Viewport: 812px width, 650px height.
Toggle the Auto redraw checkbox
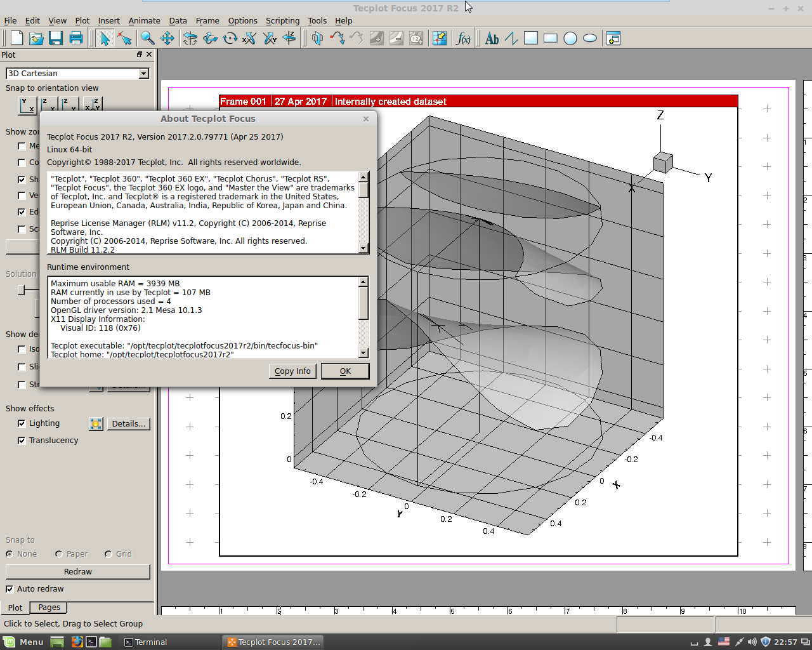click(x=10, y=589)
